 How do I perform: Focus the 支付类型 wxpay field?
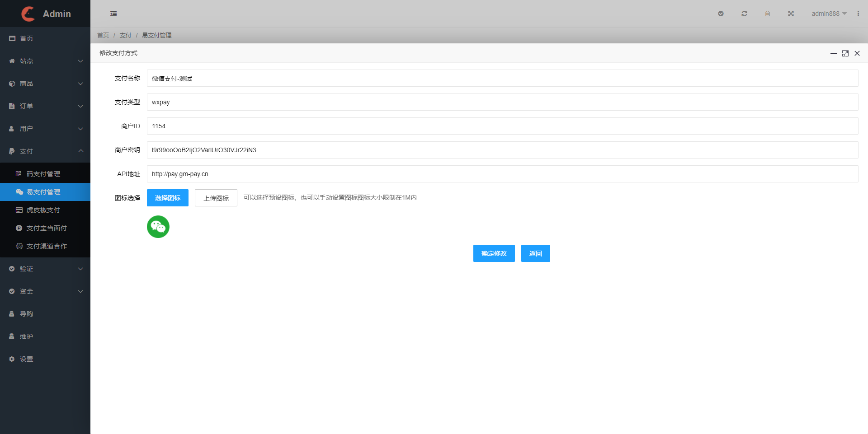coord(502,102)
